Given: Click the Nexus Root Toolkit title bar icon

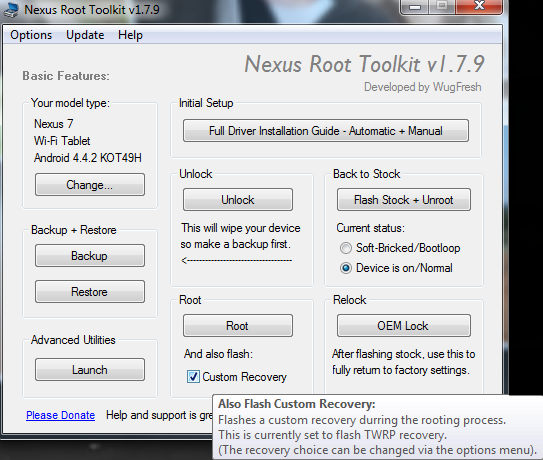Looking at the screenshot, I should (11, 10).
